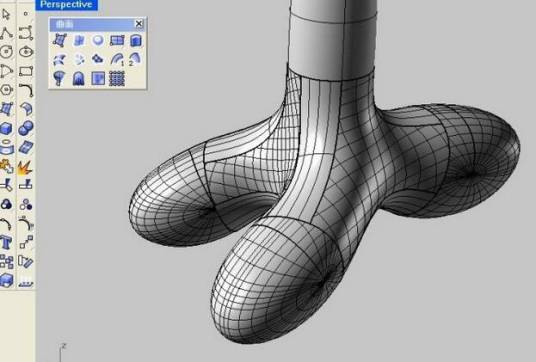Viewport: 536px width, 362px height.
Task: Activate the Loft surface tool
Action: pyautogui.click(x=60, y=59)
